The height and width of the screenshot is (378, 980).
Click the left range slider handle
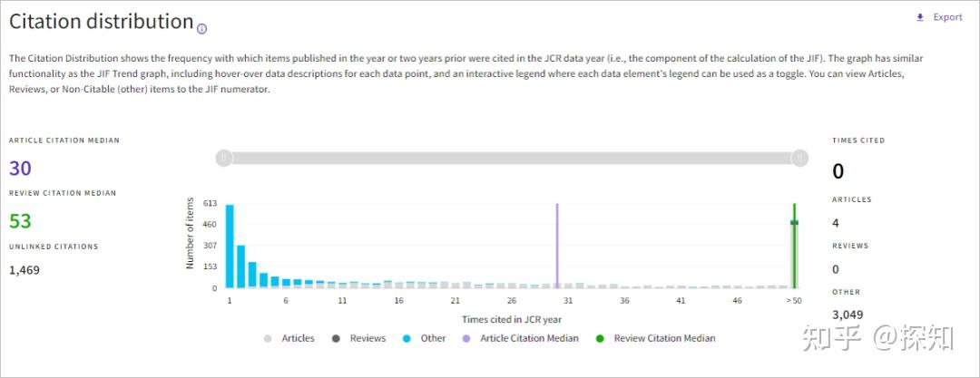coord(223,159)
